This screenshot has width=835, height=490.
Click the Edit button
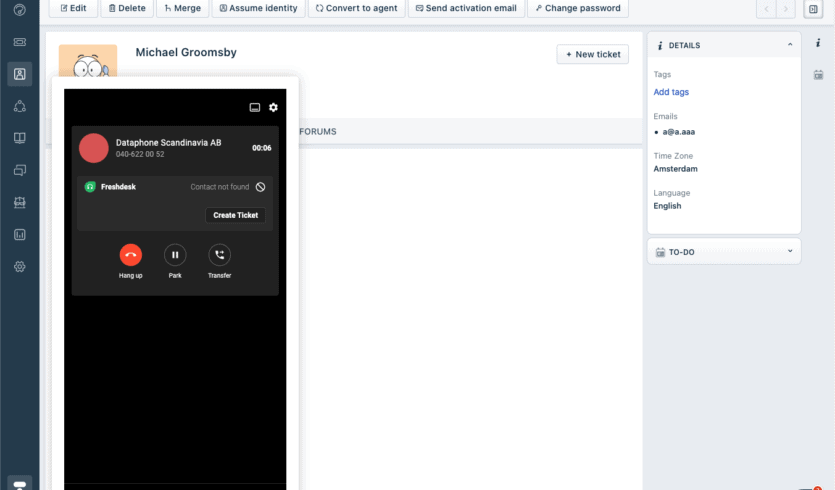[x=73, y=9]
